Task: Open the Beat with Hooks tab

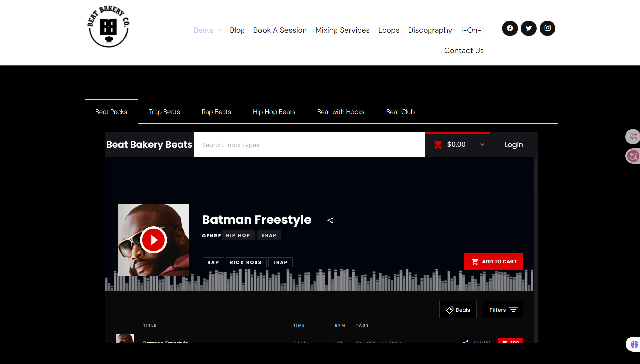Action: point(341,112)
